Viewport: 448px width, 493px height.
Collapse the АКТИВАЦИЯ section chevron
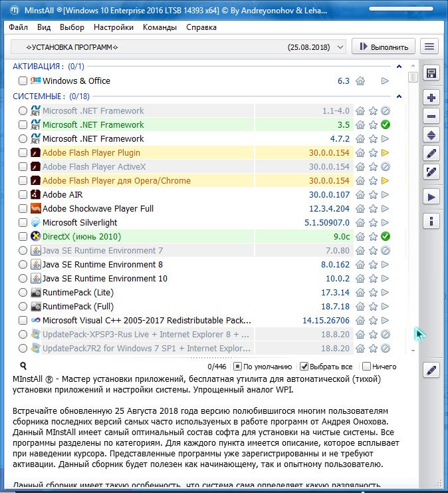coord(399,67)
